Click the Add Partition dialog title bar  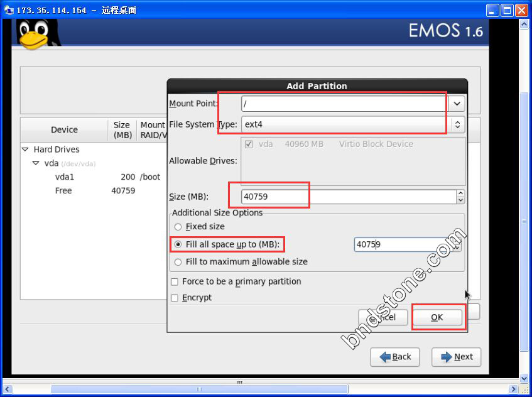click(317, 86)
